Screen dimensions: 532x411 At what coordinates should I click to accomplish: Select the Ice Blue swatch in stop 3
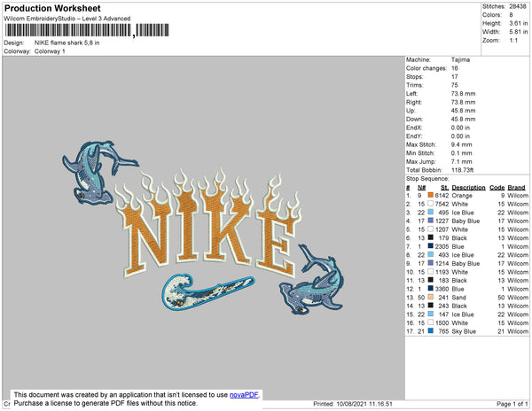[x=431, y=212]
